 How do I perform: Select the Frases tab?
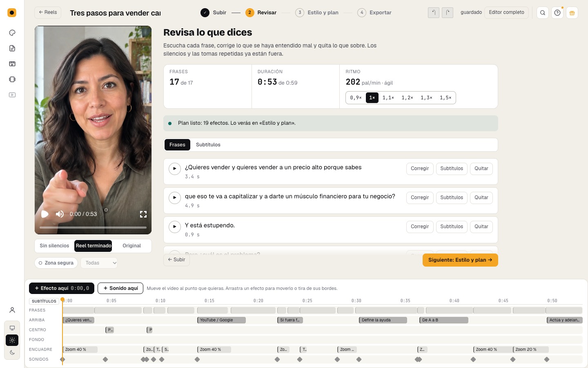(x=177, y=145)
